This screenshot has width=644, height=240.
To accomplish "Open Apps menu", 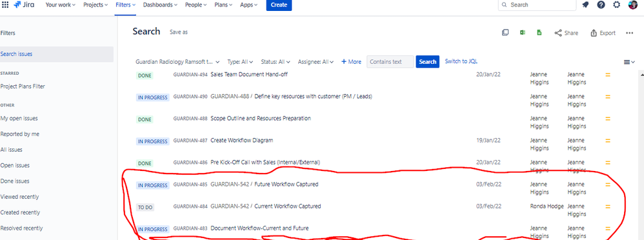I will pyautogui.click(x=249, y=5).
